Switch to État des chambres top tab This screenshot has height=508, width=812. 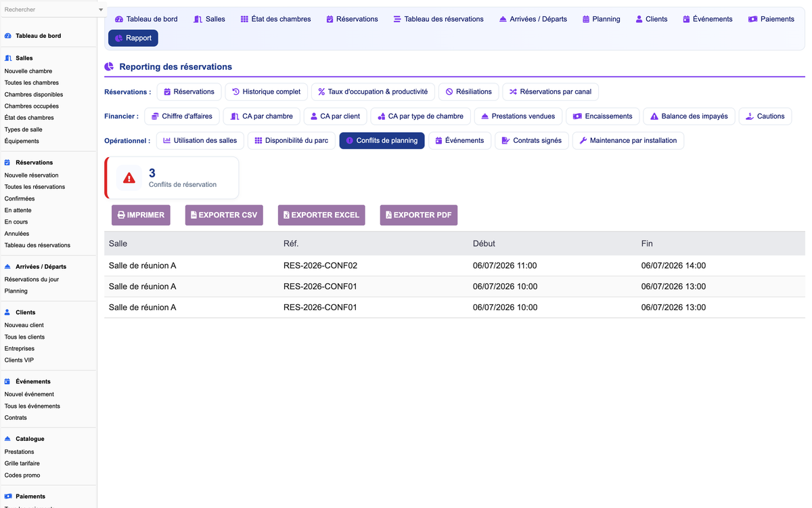coord(276,19)
